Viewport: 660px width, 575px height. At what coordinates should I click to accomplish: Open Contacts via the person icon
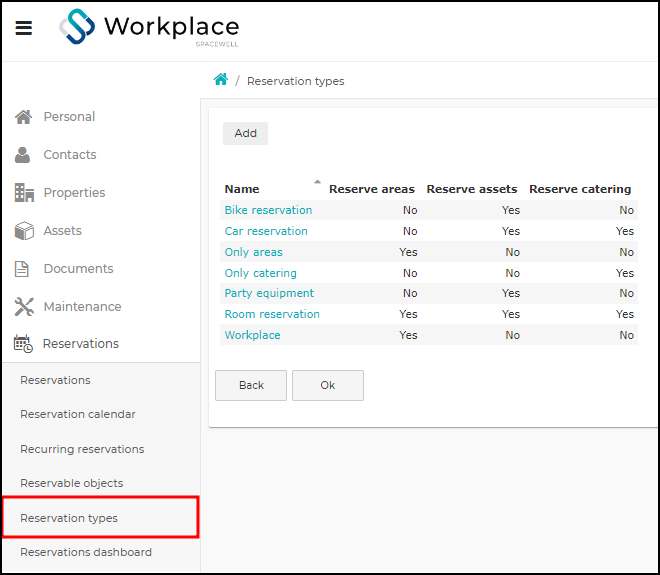click(22, 154)
